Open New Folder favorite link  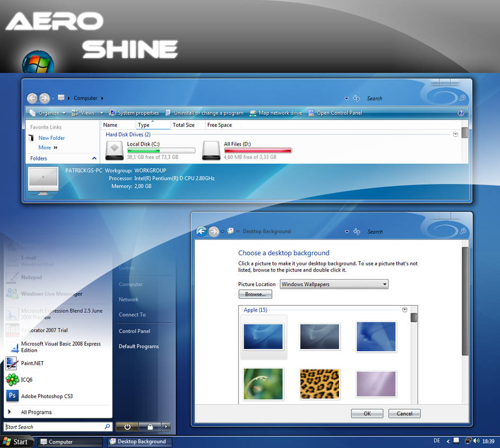click(x=51, y=138)
